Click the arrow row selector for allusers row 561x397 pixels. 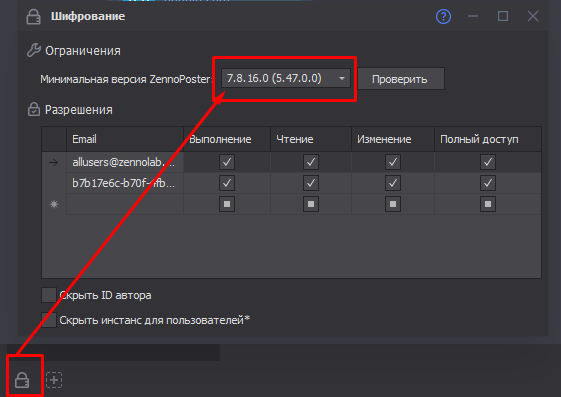tap(54, 162)
